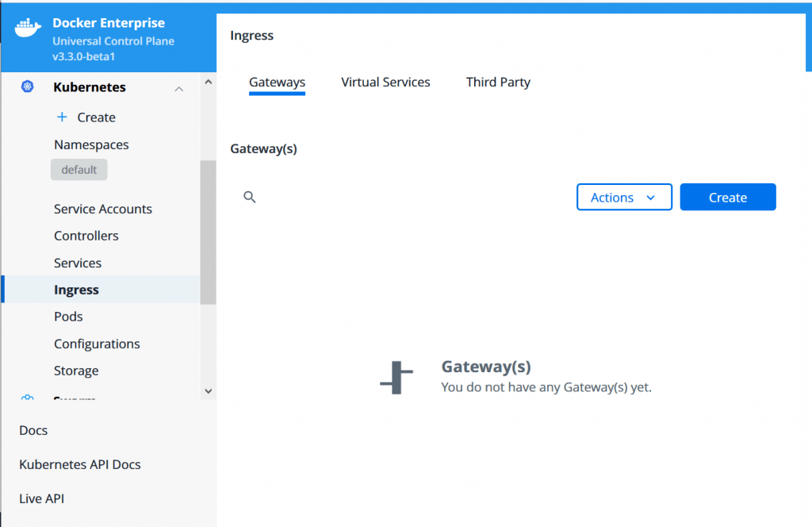The height and width of the screenshot is (527, 812).
Task: Open Configurations in the sidebar
Action: pos(97,344)
